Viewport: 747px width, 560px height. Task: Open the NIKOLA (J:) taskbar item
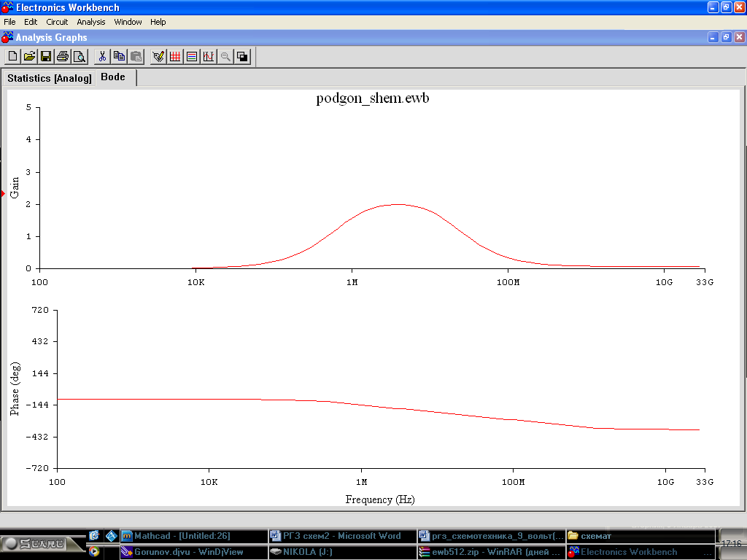[x=341, y=552]
